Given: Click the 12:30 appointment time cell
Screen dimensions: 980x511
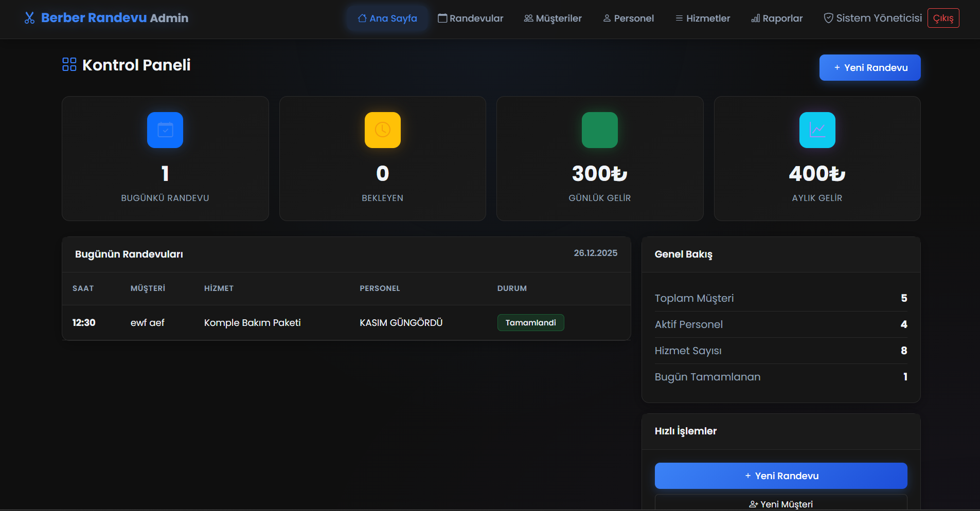Looking at the screenshot, I should pyautogui.click(x=84, y=323).
